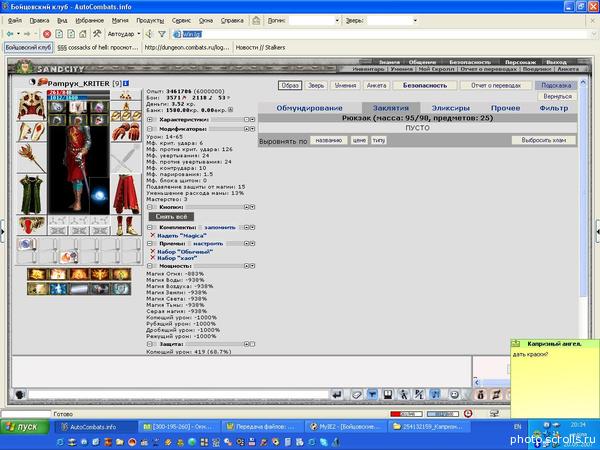Click the music note icon in chat toolbar
600x450 pixels.
[435, 394]
